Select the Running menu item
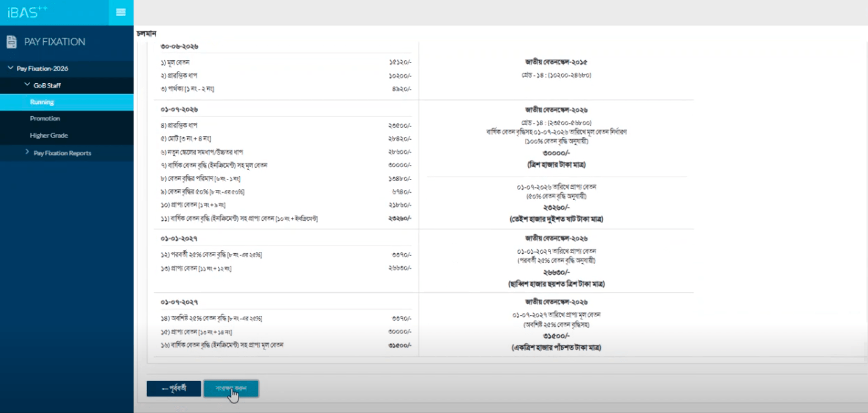868x413 pixels. point(67,102)
